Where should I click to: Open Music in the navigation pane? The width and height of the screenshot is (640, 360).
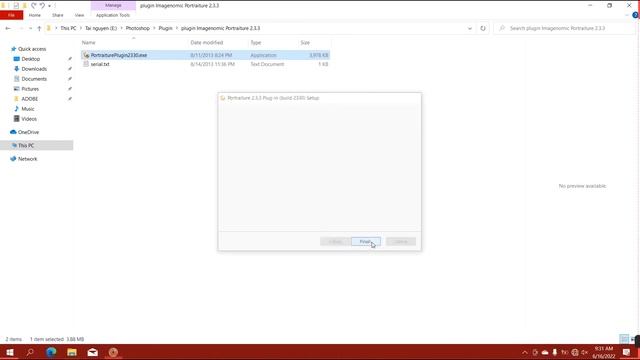[x=28, y=109]
